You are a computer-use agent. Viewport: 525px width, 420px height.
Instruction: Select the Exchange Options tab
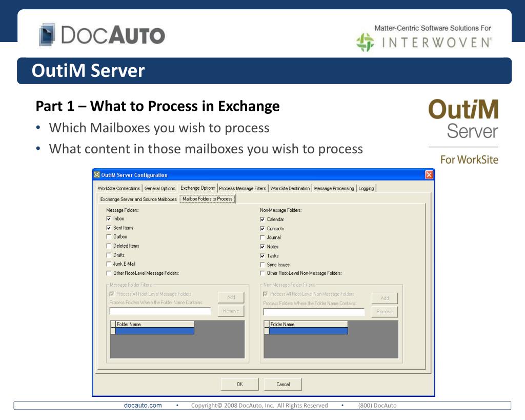[197, 188]
